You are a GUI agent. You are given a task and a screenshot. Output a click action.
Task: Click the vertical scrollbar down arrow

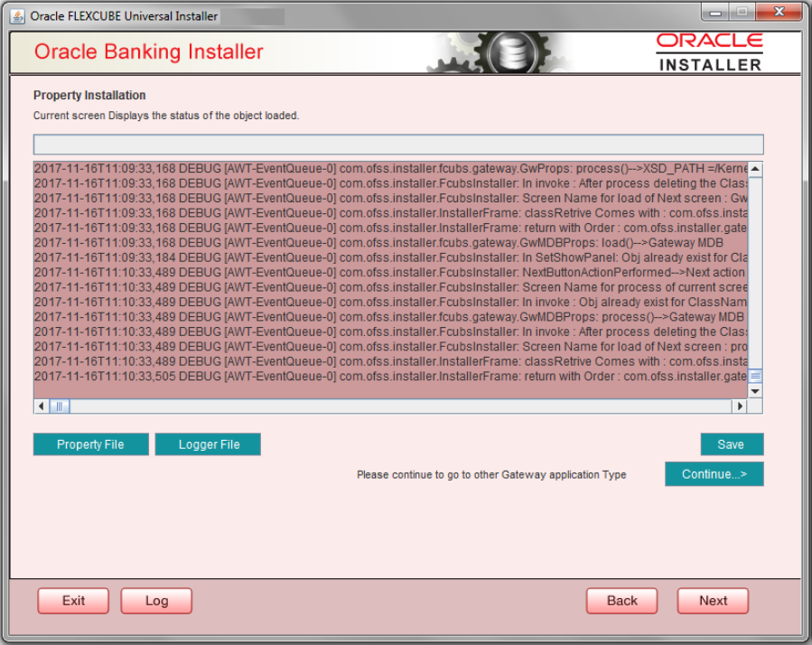755,391
